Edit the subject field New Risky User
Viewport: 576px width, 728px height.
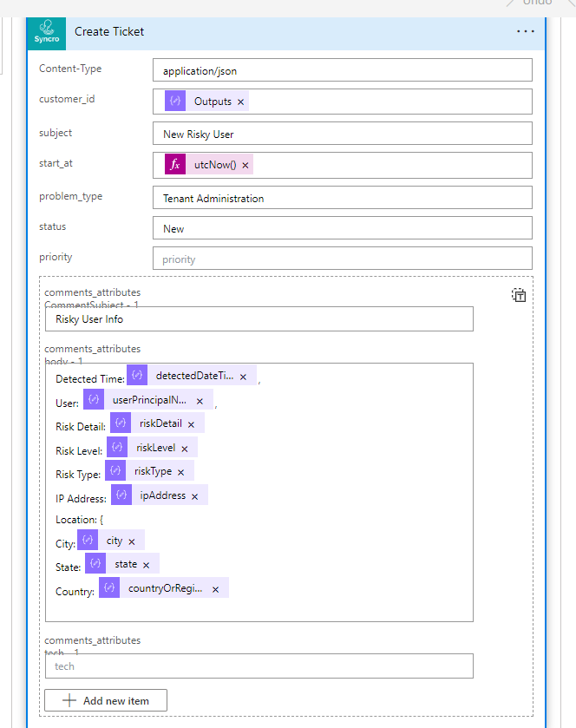pos(342,134)
